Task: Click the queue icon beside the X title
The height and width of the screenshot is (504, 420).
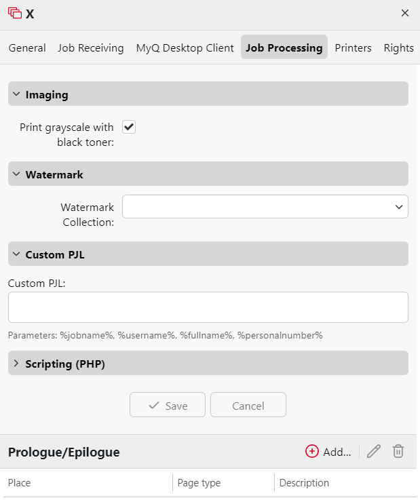Action: click(15, 13)
